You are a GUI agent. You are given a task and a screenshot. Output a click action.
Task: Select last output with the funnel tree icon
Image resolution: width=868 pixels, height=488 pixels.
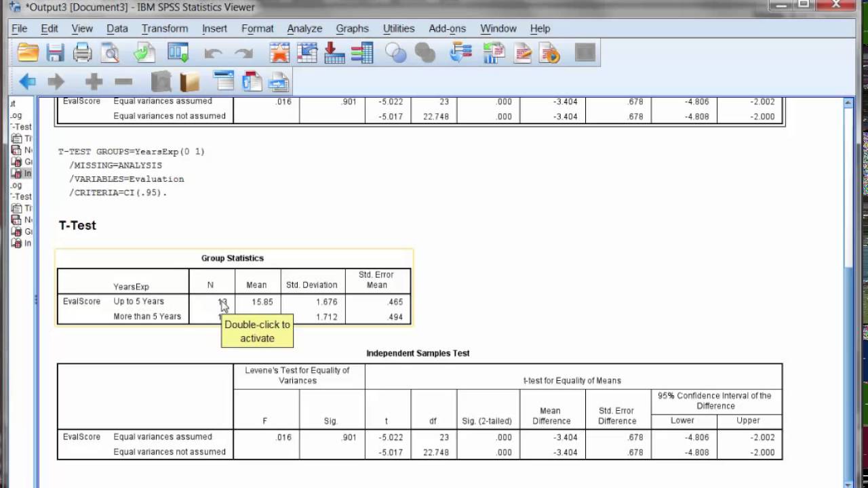pyautogui.click(x=460, y=53)
